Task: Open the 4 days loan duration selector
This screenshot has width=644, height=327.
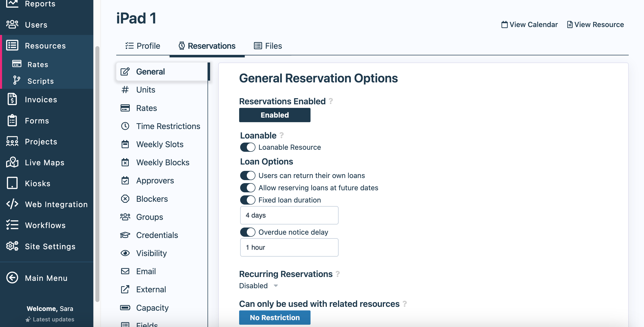Action: pyautogui.click(x=289, y=215)
